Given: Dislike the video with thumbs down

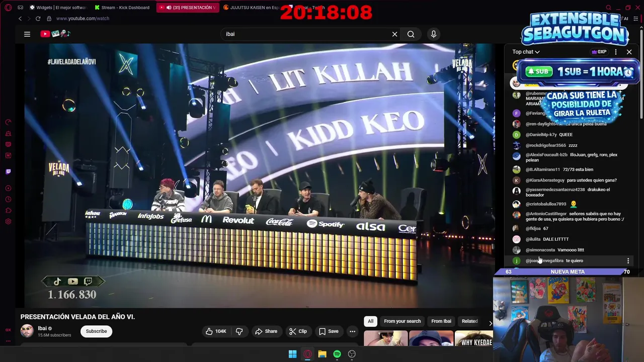Looking at the screenshot, I should [239, 331].
